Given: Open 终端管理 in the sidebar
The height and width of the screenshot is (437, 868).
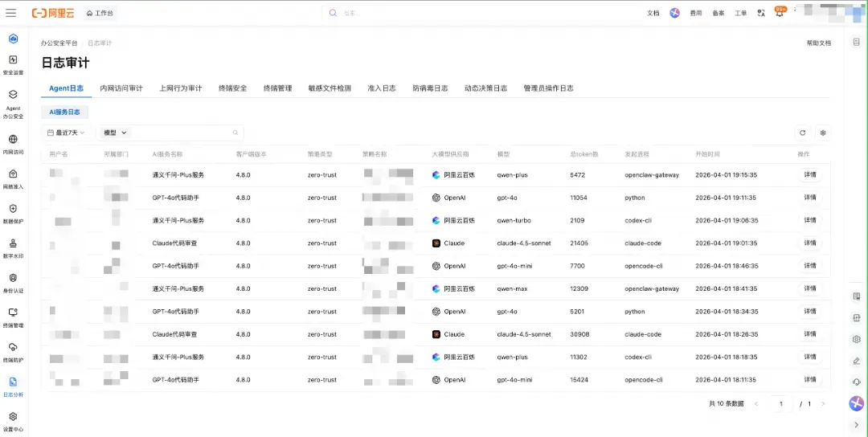Looking at the screenshot, I should coord(14,318).
